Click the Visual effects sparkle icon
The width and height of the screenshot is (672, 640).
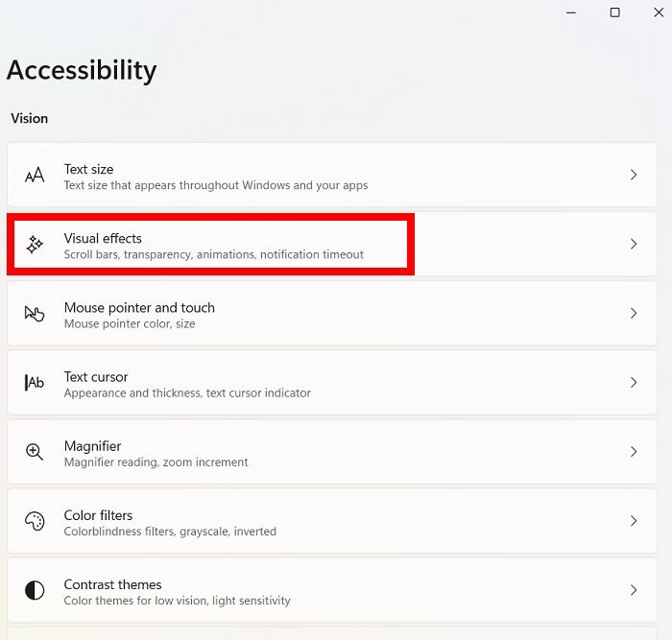click(x=35, y=244)
